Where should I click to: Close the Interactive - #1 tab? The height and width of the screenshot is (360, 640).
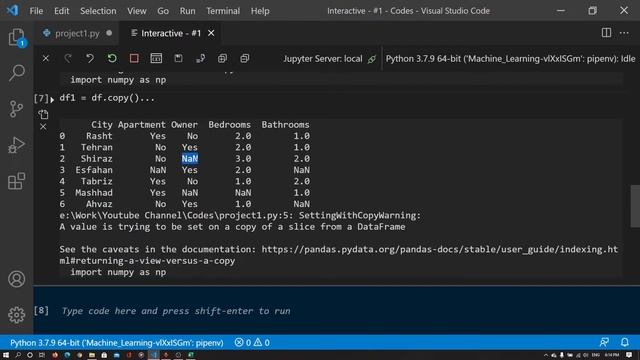(211, 33)
